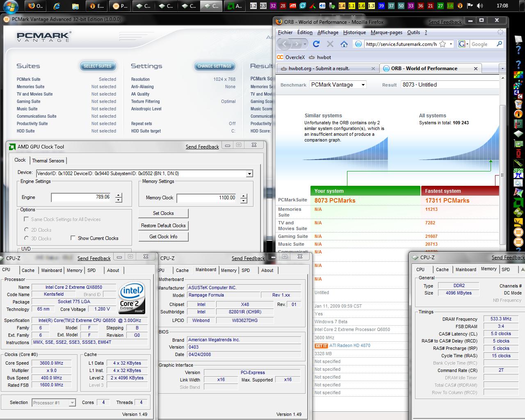Click the Result field showing 8073 - Untitled
The image size is (525, 420).
pos(450,84)
